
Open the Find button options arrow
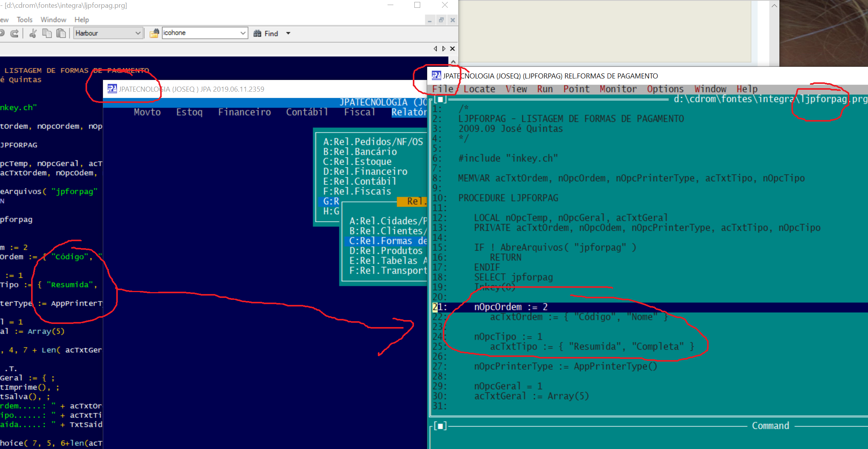pyautogui.click(x=288, y=33)
